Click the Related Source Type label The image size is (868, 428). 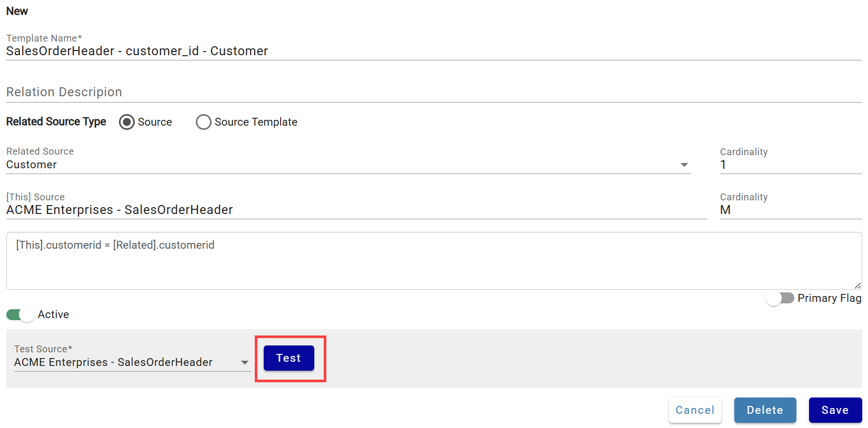coord(56,121)
